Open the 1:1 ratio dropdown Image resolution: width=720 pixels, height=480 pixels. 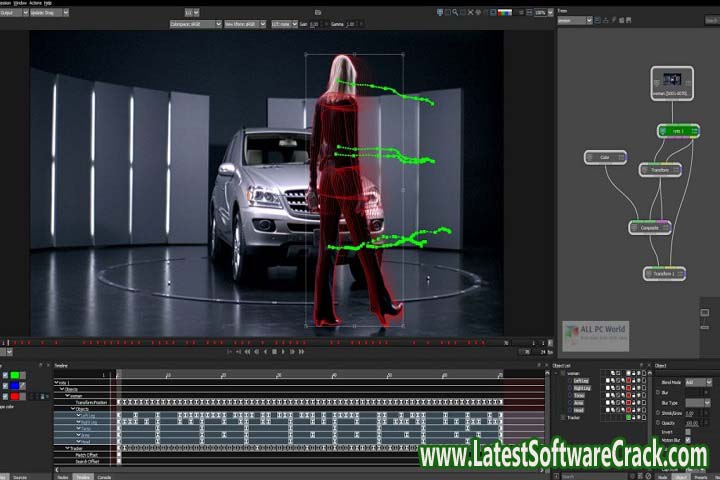(192, 13)
